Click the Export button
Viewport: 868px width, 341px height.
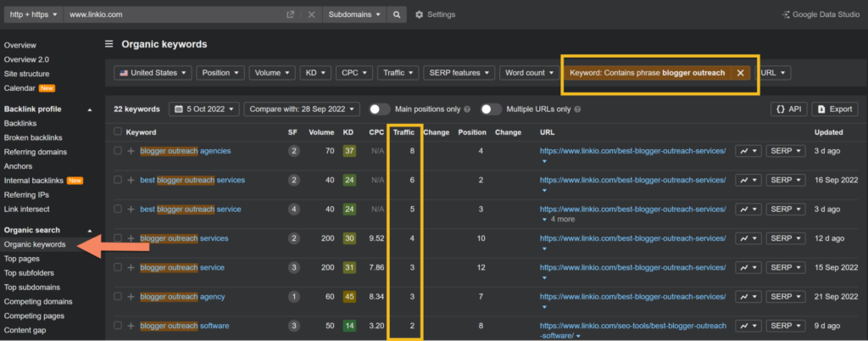click(x=835, y=109)
